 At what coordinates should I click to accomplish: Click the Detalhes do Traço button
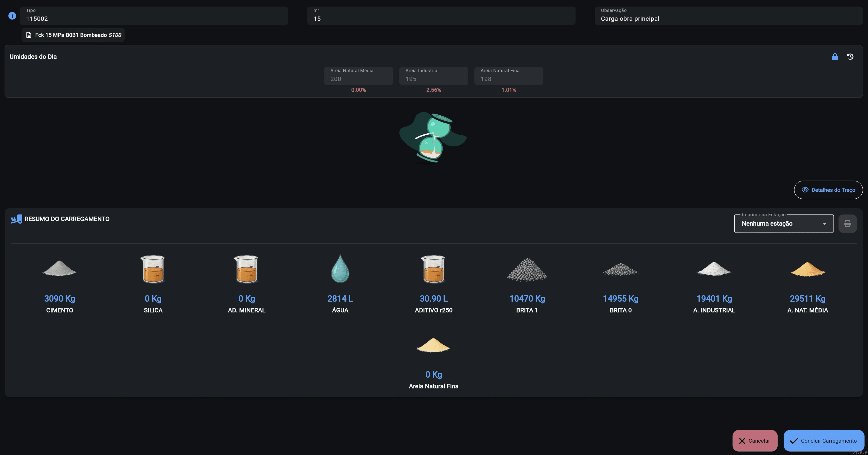click(x=828, y=190)
